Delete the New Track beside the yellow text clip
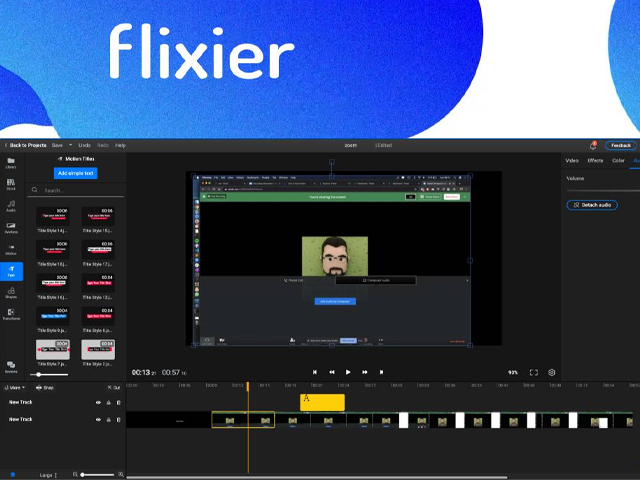This screenshot has height=480, width=640. 119,402
